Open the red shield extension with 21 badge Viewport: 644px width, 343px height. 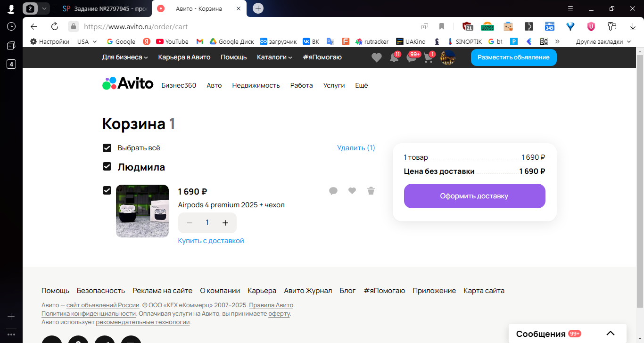[x=467, y=26]
